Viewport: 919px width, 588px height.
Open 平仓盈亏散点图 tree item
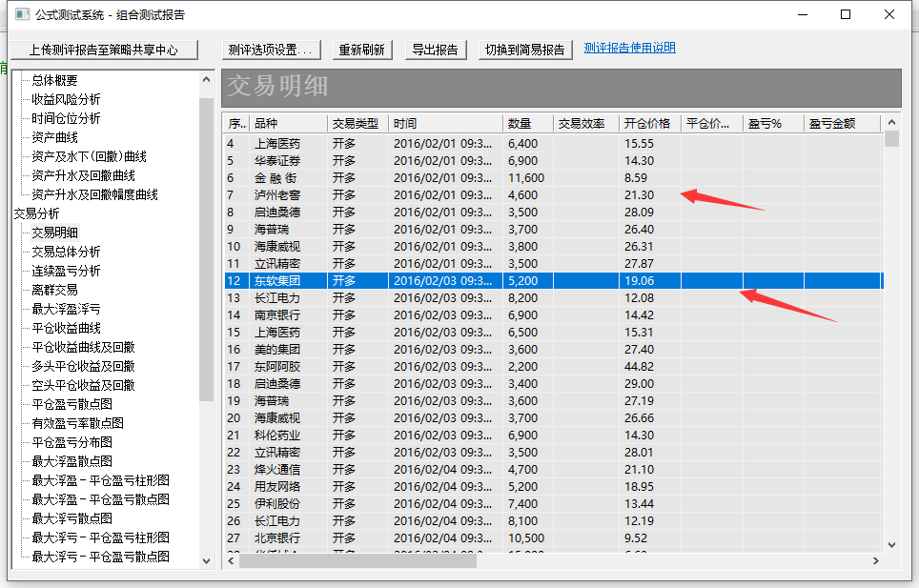pos(71,404)
